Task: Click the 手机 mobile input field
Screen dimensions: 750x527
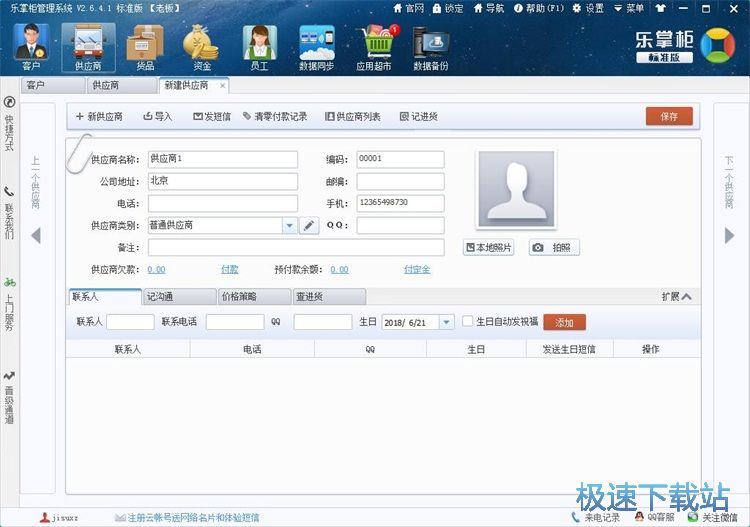Action: click(400, 203)
